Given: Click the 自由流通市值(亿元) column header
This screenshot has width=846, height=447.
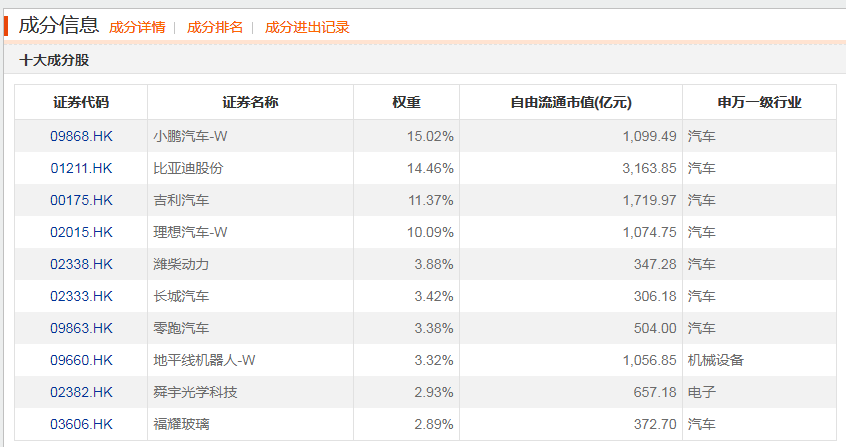Looking at the screenshot, I should point(571,102).
